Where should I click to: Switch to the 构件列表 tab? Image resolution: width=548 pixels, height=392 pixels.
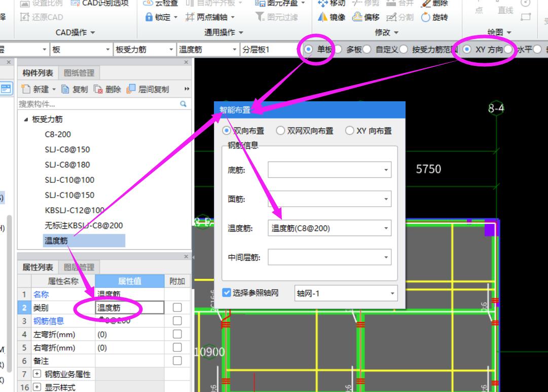(x=38, y=73)
